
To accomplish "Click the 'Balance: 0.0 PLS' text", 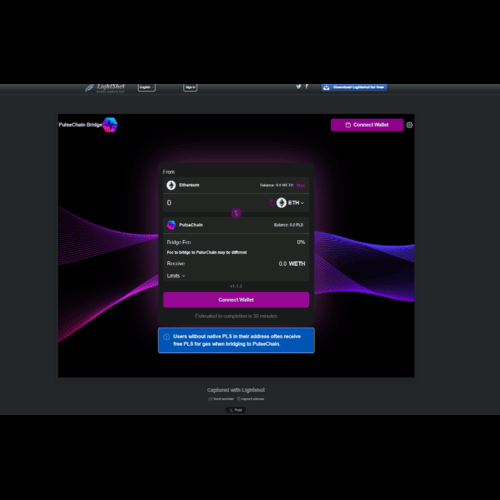I will (x=288, y=225).
